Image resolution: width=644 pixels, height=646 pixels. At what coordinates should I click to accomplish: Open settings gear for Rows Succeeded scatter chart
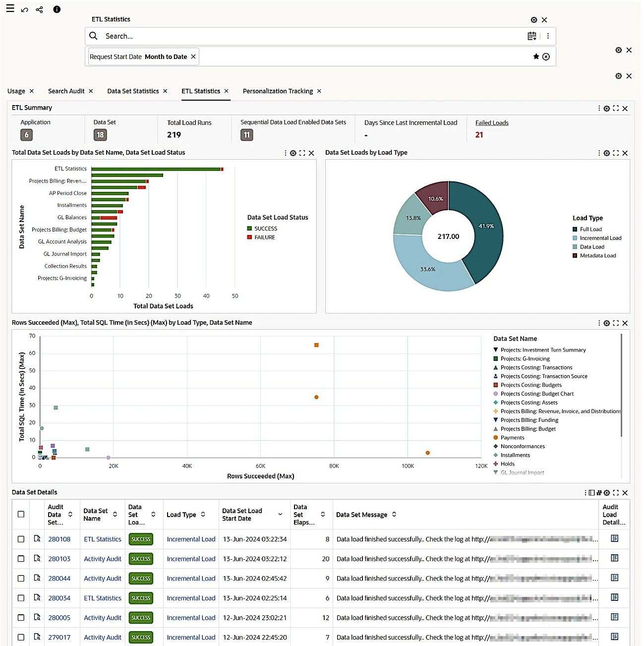607,323
